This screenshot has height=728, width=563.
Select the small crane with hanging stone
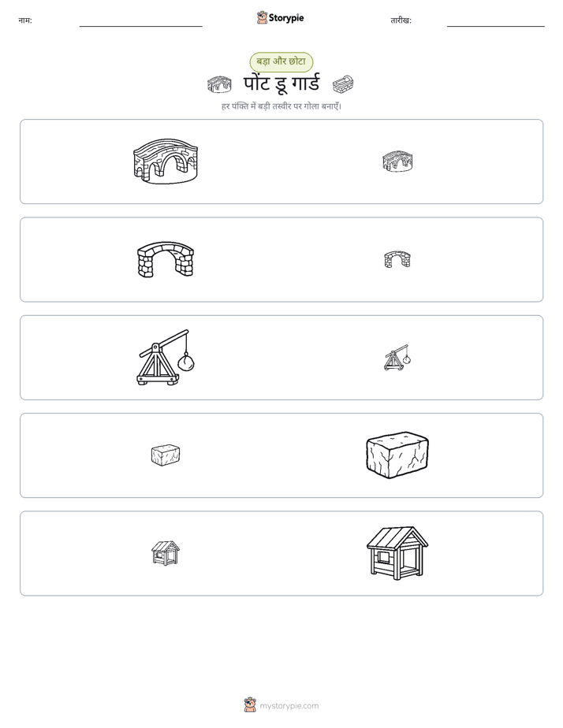tap(397, 358)
